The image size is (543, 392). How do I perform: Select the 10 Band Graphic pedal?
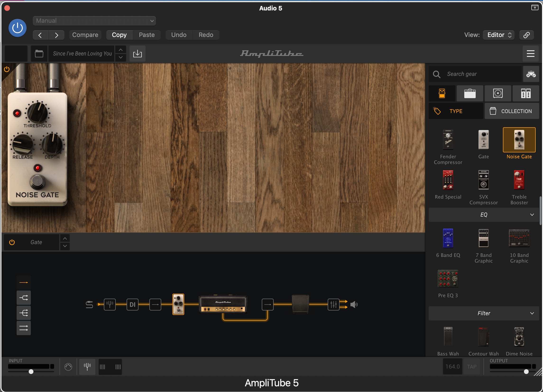(x=519, y=246)
